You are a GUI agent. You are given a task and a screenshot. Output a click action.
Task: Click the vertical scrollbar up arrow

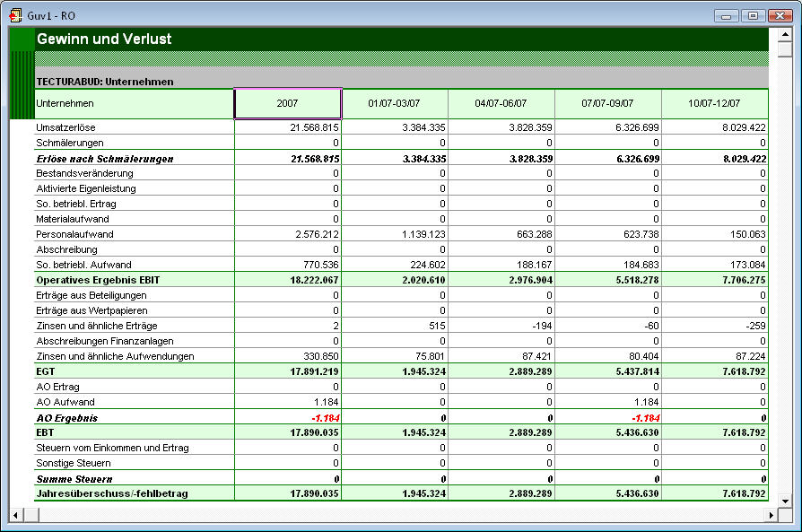click(784, 35)
